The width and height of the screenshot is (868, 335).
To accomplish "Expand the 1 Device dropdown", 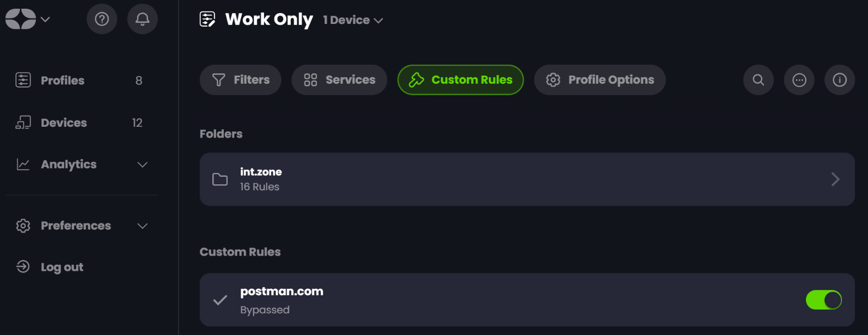I will 353,20.
